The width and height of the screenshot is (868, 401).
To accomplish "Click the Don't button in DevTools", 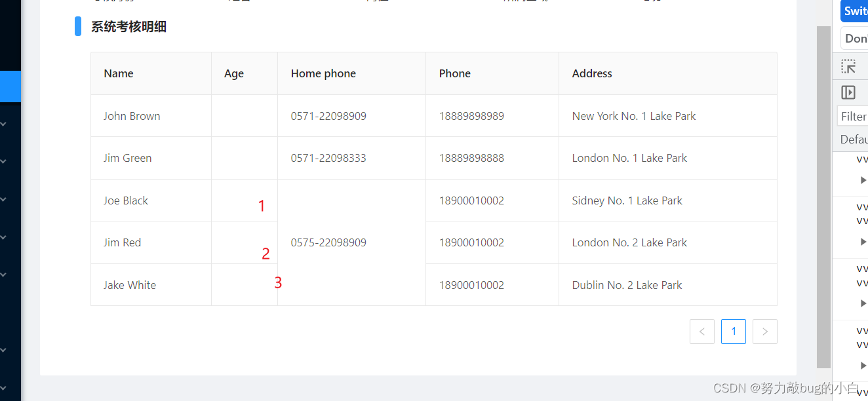I will pos(854,39).
